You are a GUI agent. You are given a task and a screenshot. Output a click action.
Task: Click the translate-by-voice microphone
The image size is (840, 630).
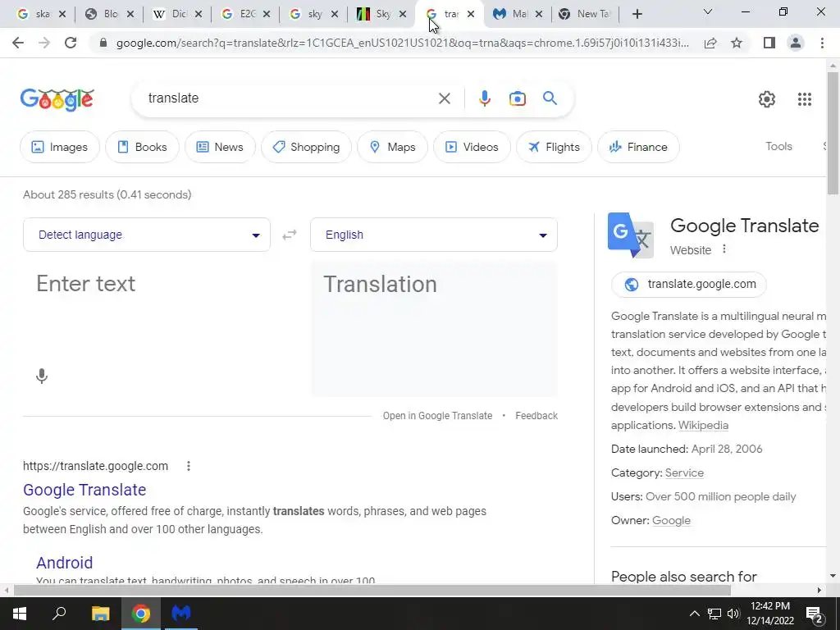(42, 376)
